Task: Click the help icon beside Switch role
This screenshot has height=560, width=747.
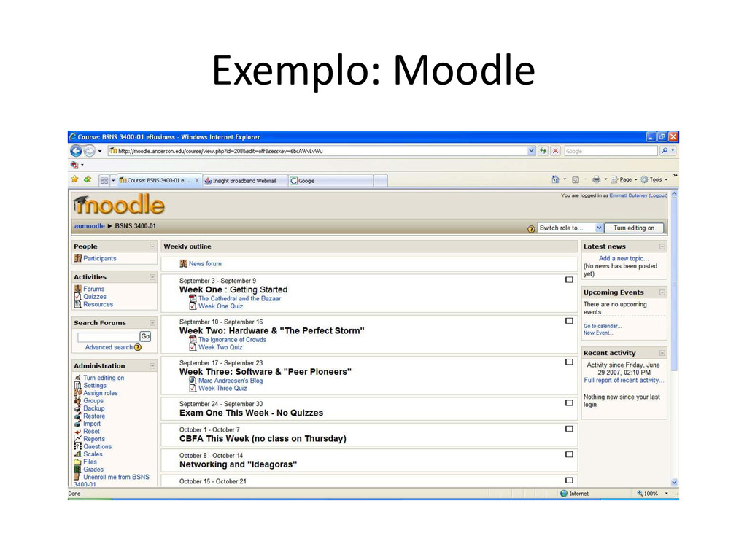Action: (531, 229)
